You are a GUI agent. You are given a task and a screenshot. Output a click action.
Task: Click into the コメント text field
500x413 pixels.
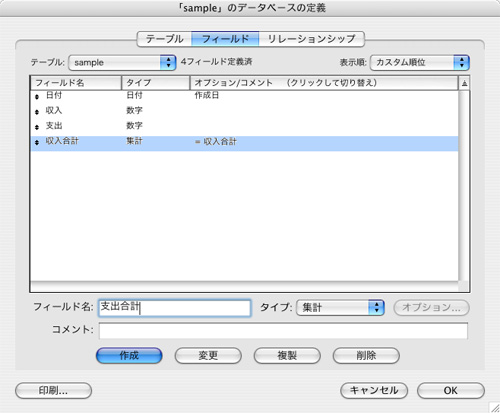[283, 331]
